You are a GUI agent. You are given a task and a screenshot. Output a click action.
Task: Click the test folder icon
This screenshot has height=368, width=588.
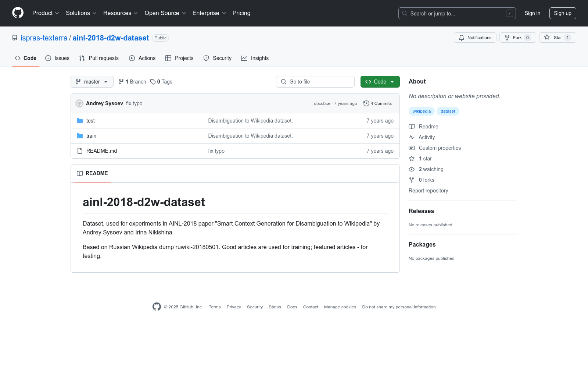pyautogui.click(x=80, y=121)
